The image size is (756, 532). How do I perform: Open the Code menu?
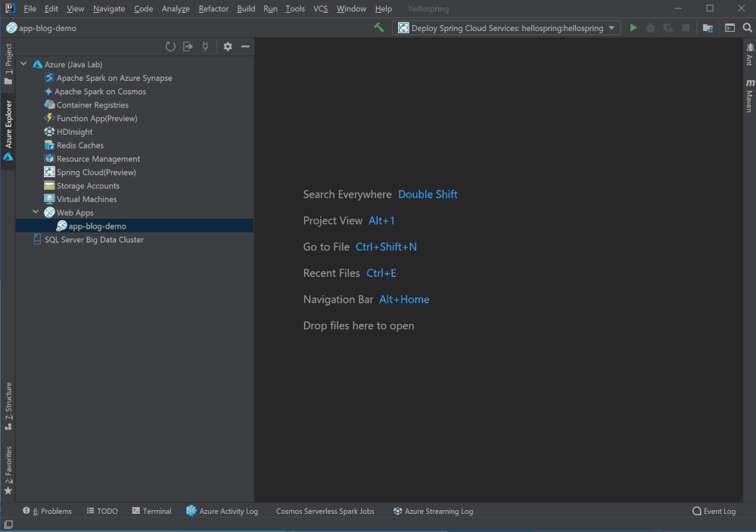143,8
